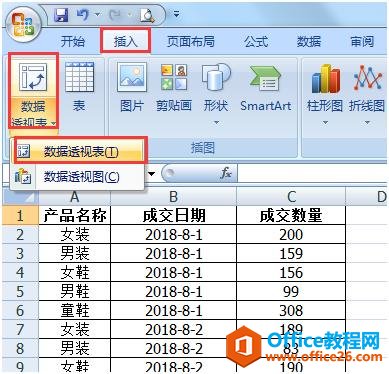
Task: Select cell 女装 in row 7
Action: click(x=75, y=329)
